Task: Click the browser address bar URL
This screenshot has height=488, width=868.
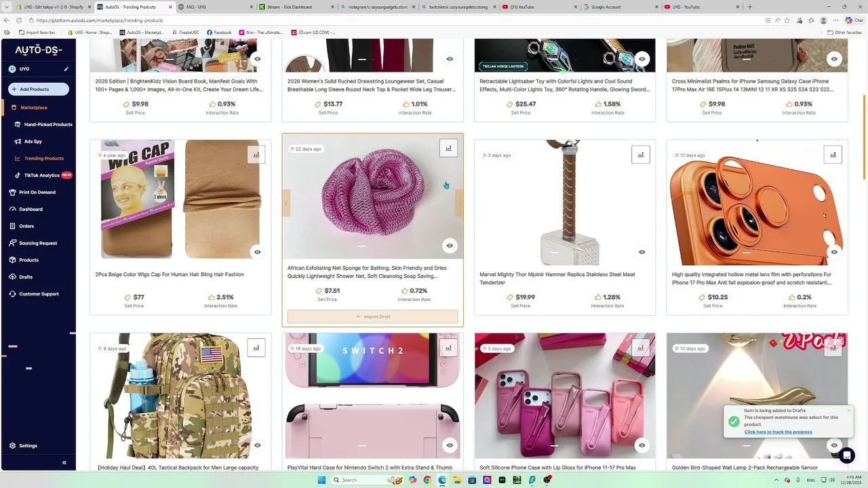Action: 100,20
